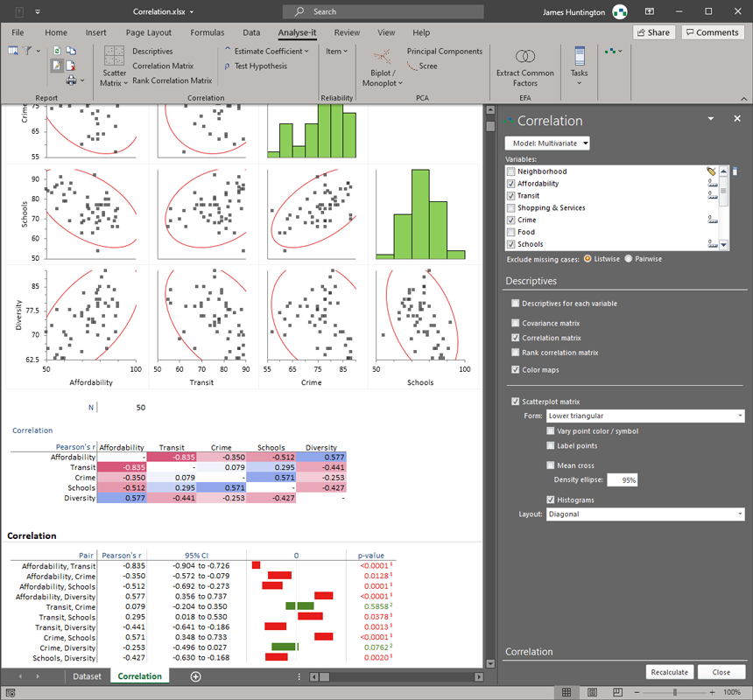Open the Model: Multivariate dropdown

tap(547, 143)
